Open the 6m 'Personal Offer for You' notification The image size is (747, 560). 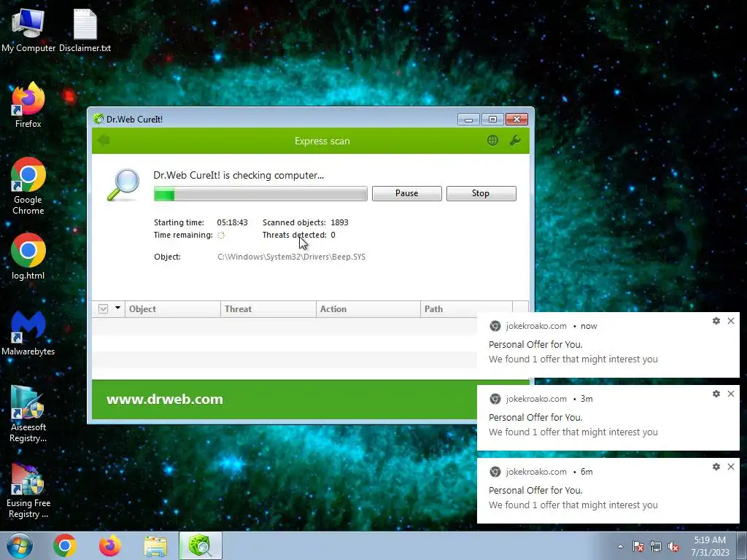608,491
